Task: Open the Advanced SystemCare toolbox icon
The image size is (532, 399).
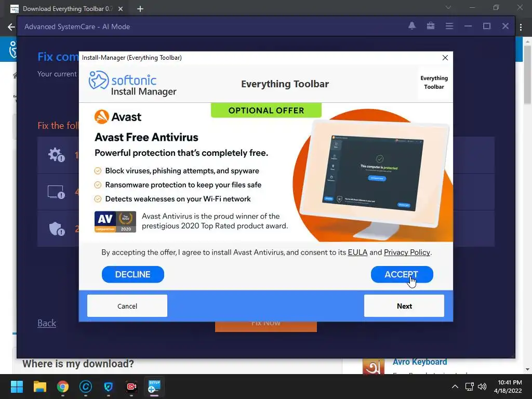Action: [431, 26]
